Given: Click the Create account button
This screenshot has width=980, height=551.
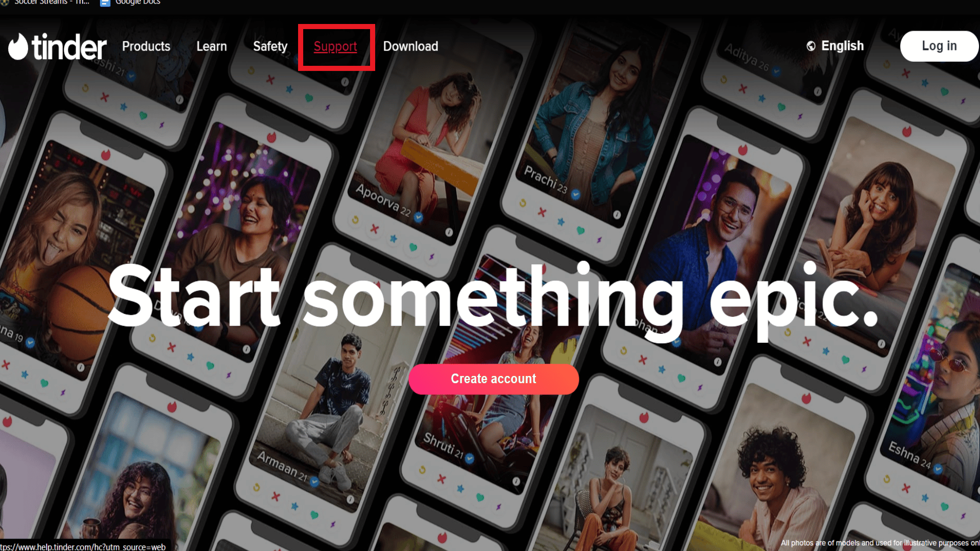Looking at the screenshot, I should [493, 378].
